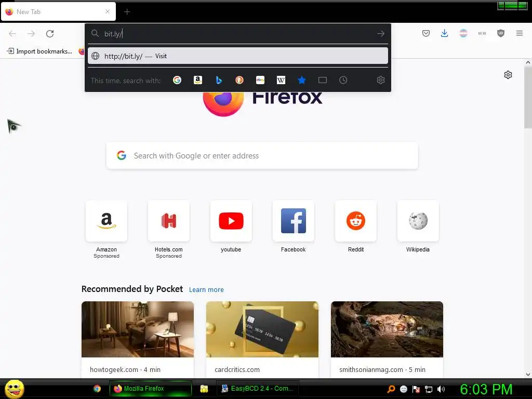Screen dimensions: 532x399
Task: Close the New Tab tab
Action: 108,11
